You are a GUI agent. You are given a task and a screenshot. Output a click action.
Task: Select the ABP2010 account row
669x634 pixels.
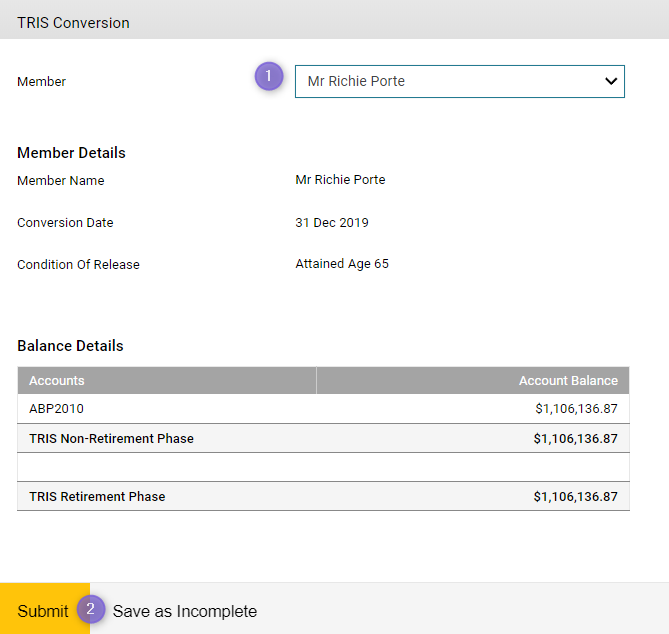pyautogui.click(x=57, y=409)
